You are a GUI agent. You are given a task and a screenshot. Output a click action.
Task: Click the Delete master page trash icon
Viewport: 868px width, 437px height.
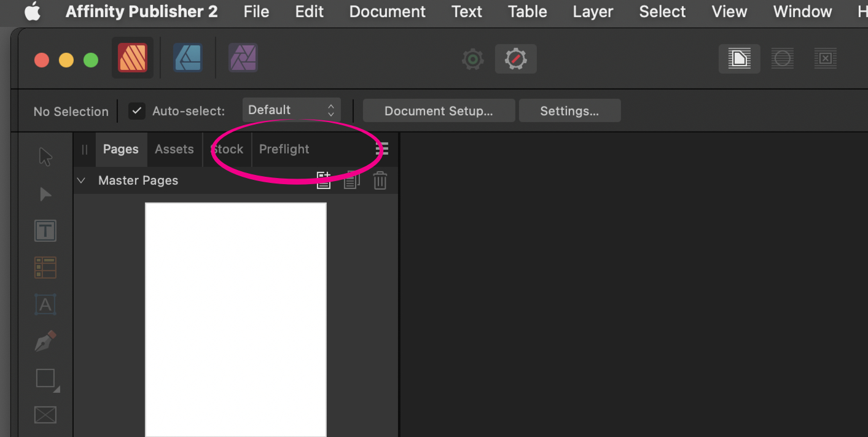380,180
